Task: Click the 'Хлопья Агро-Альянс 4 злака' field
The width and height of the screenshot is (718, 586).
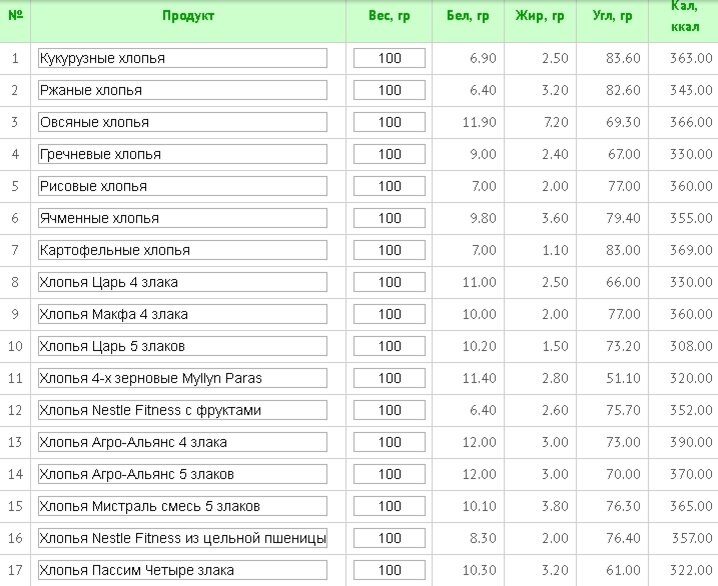Action: (x=183, y=442)
